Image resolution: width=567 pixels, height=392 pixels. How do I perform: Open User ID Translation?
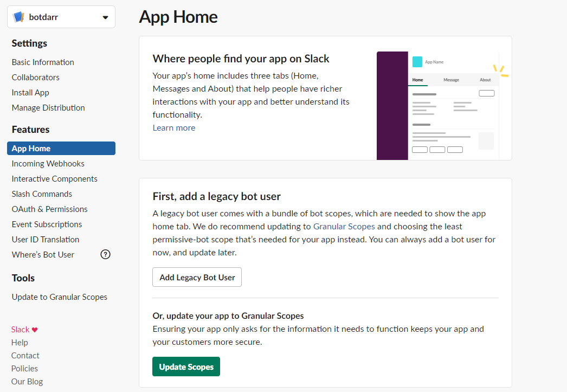tap(45, 240)
